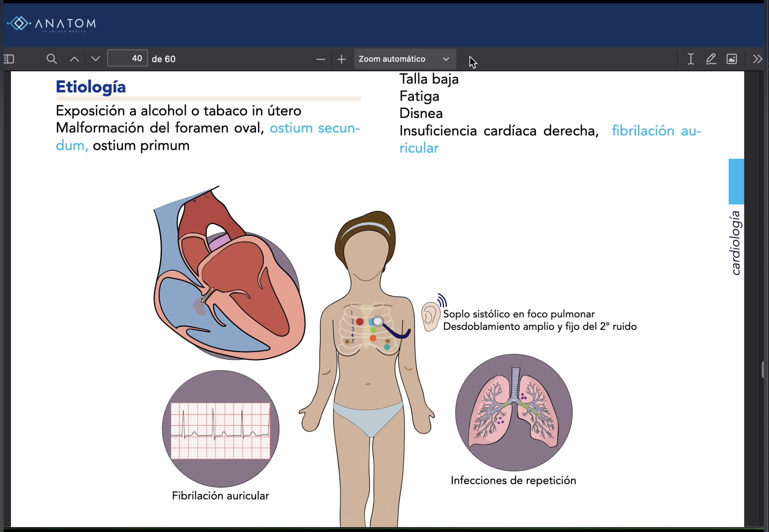The height and width of the screenshot is (532, 769).
Task: Go to next page arrow
Action: [96, 59]
